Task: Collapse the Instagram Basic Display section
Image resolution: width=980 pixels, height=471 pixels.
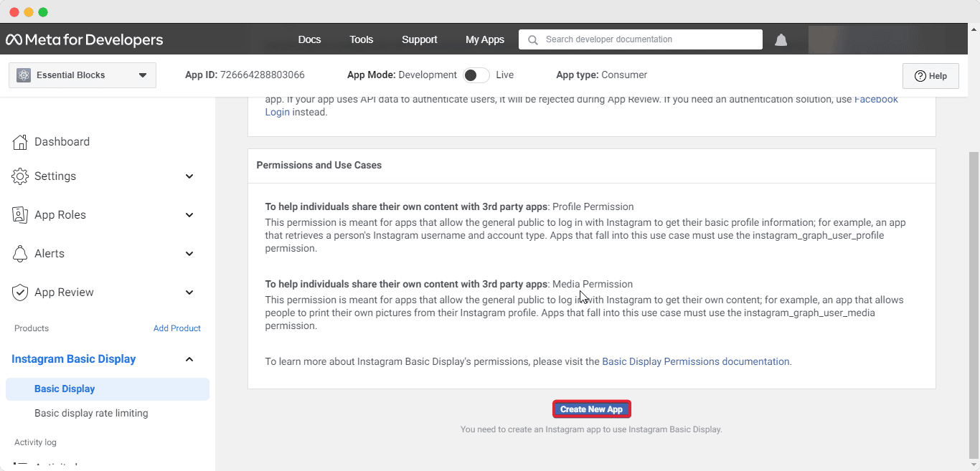Action: point(189,359)
